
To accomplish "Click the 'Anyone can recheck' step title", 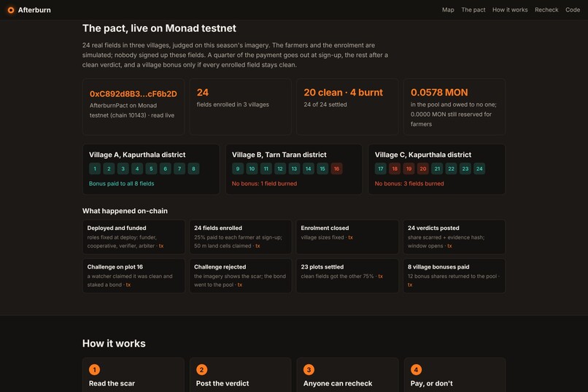I will point(338,383).
